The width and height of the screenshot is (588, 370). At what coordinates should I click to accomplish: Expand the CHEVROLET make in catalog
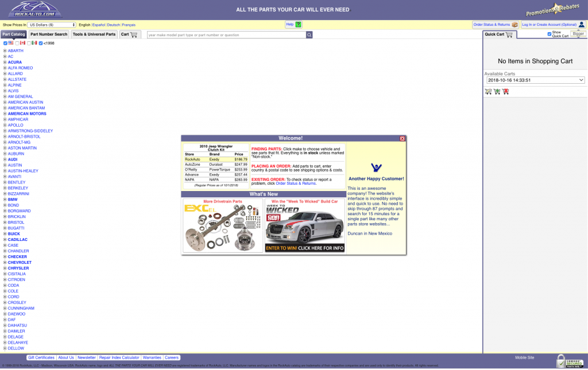click(x=5, y=263)
